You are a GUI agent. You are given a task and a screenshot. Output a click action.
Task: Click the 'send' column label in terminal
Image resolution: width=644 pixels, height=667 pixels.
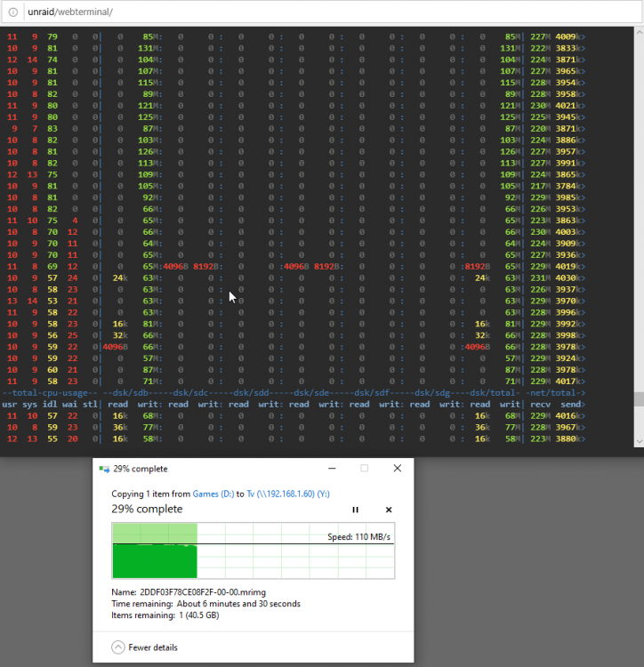click(570, 405)
